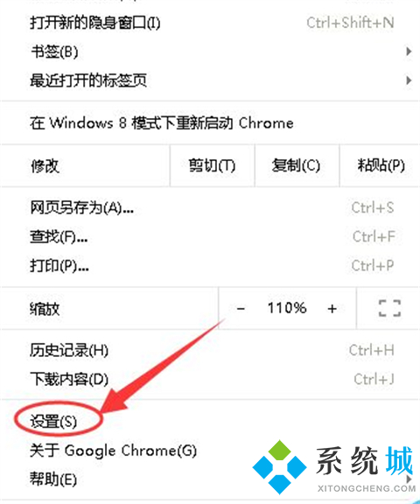Click the 110% zoom level value
This screenshot has width=420, height=504.
287,308
